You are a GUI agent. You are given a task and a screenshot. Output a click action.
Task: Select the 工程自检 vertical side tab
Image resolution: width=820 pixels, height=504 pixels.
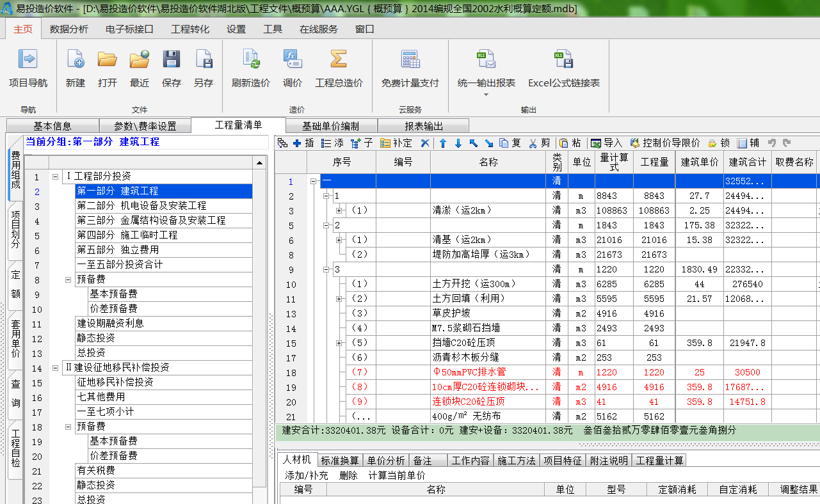click(x=15, y=449)
